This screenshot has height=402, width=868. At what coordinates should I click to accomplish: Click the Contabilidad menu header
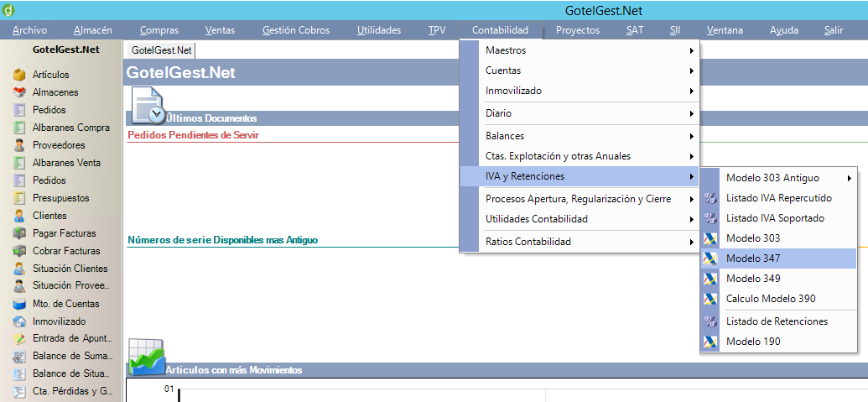[500, 30]
